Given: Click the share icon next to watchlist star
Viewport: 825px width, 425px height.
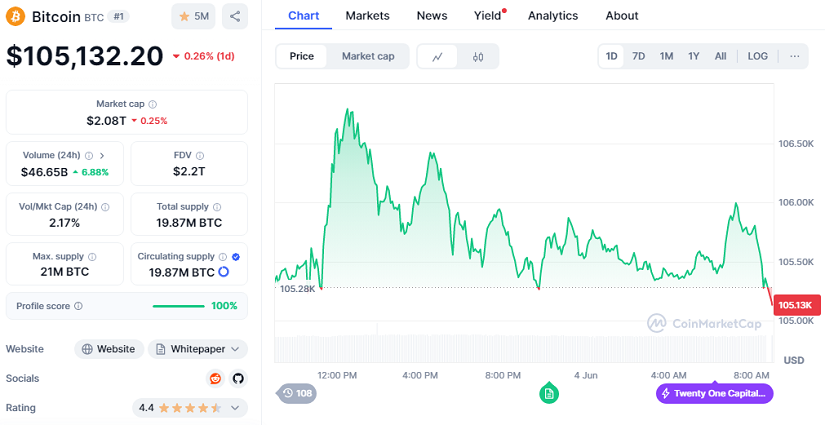Looking at the screenshot, I should pyautogui.click(x=234, y=16).
